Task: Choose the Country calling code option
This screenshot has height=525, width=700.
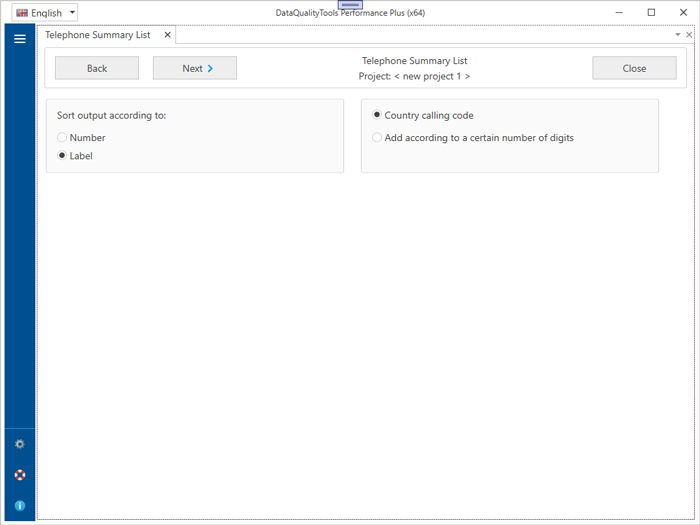Action: [x=377, y=115]
